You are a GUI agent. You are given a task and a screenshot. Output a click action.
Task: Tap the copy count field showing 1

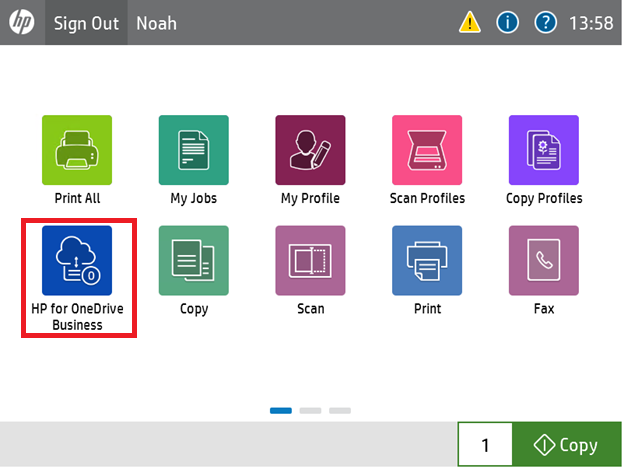click(485, 445)
